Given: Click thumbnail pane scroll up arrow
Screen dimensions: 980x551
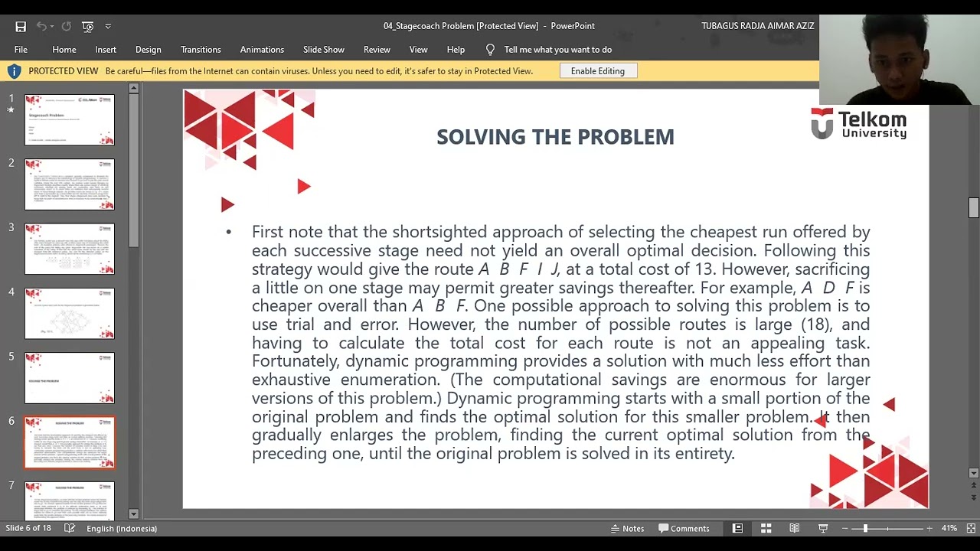Looking at the screenshot, I should coord(133,89).
